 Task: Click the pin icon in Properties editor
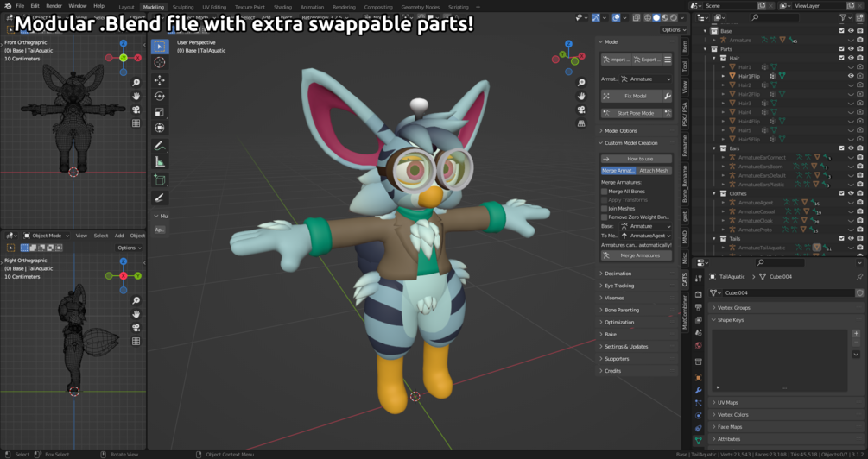[859, 276]
